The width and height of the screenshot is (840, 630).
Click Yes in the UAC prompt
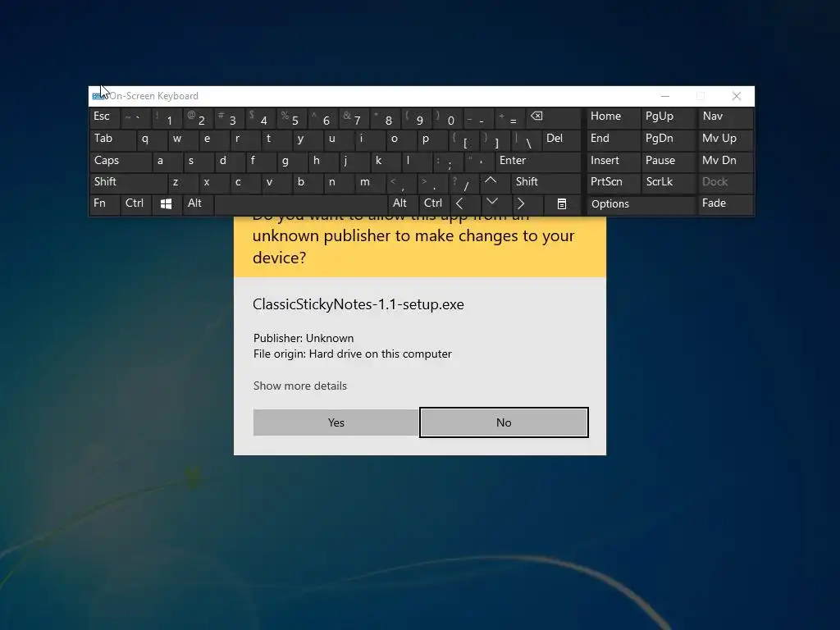coord(336,422)
